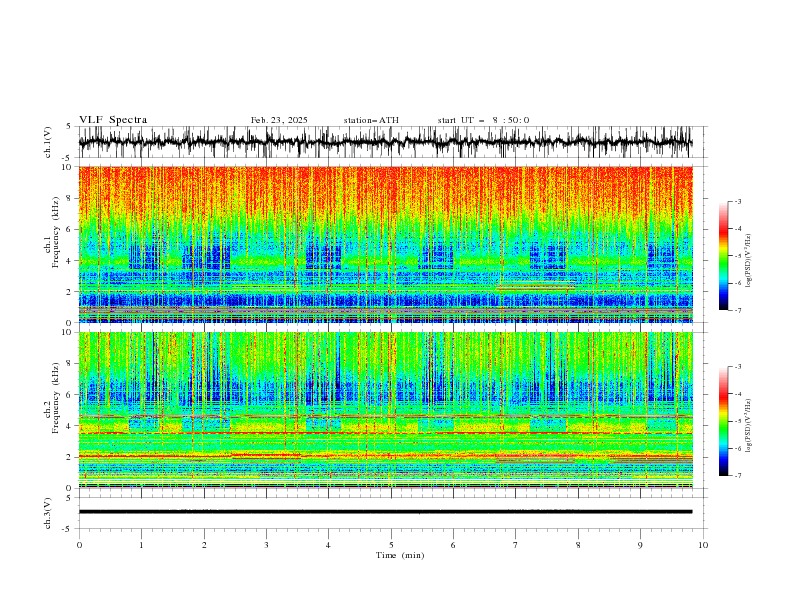Click the '-4' label on ch.2 color bar
Viewport: 792px width, 612px height.
[x=738, y=394]
